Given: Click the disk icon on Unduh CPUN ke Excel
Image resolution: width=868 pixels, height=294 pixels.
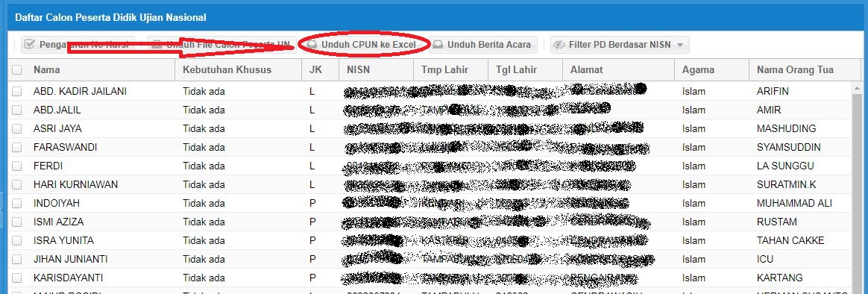Looking at the screenshot, I should click(312, 45).
